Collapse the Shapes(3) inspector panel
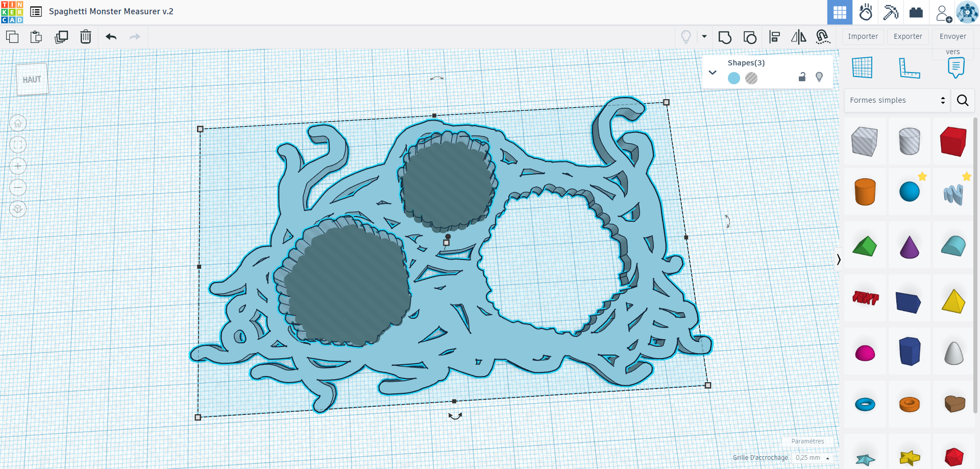 pos(713,73)
